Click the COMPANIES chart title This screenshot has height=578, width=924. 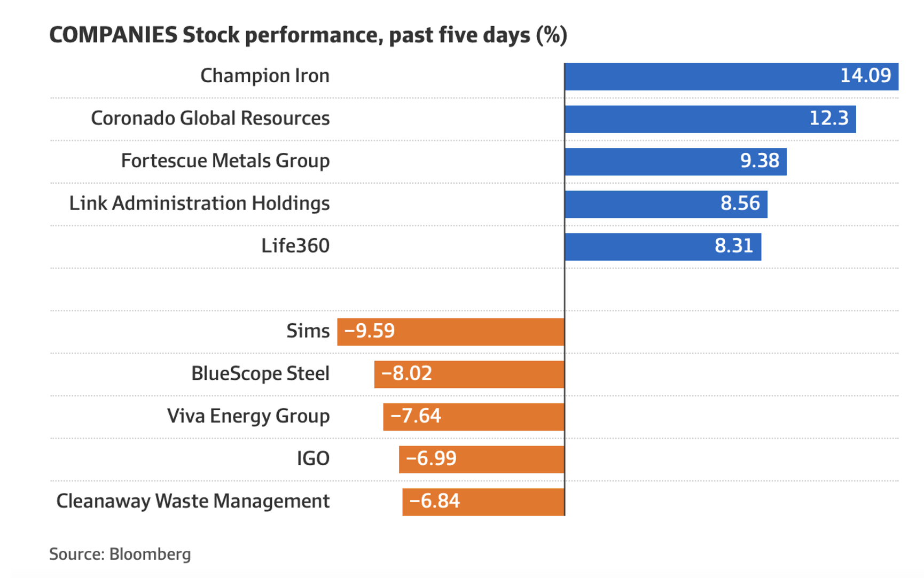pyautogui.click(x=308, y=35)
